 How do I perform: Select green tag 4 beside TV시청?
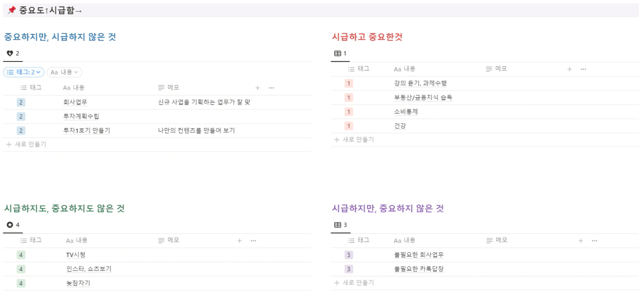click(x=21, y=255)
